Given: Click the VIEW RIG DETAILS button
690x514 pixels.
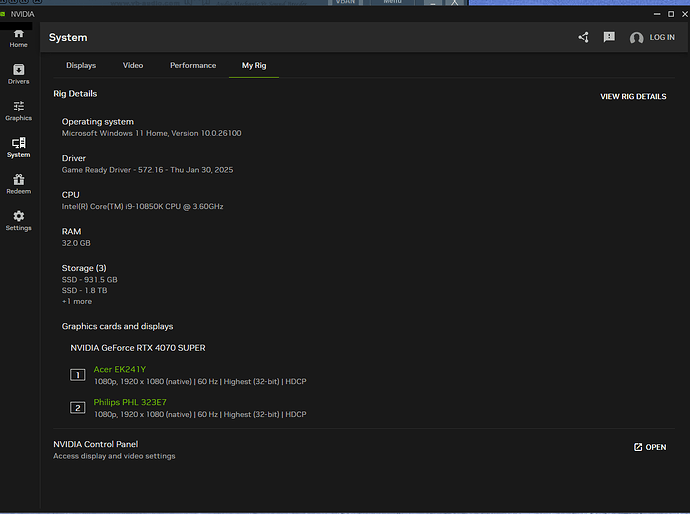Looking at the screenshot, I should 632,97.
